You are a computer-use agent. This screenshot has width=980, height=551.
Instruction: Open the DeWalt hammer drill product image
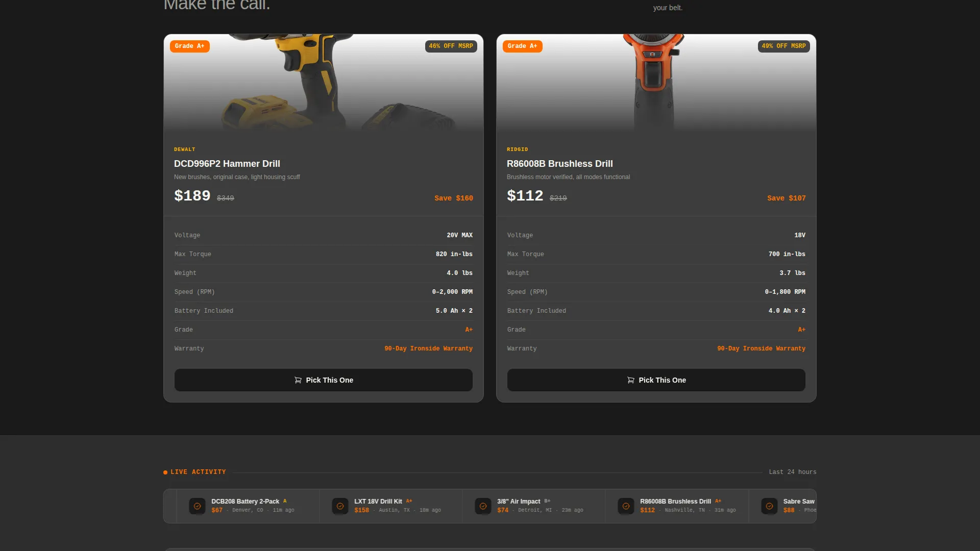click(323, 84)
